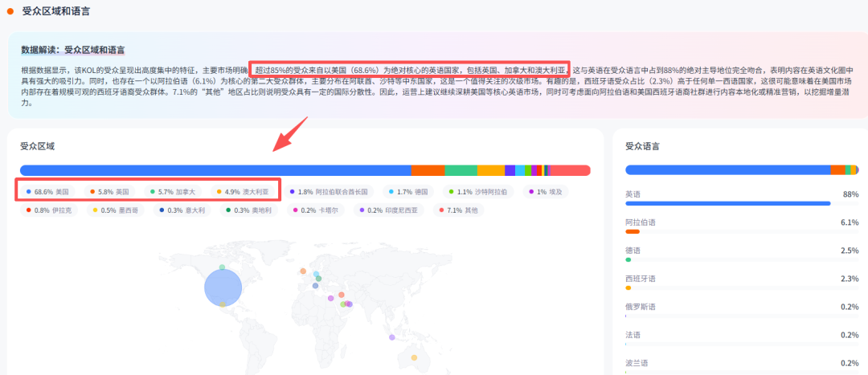This screenshot has height=375, width=868.
Task: Toggle the 68.6% 美国 legend chip
Action: pyautogui.click(x=47, y=192)
